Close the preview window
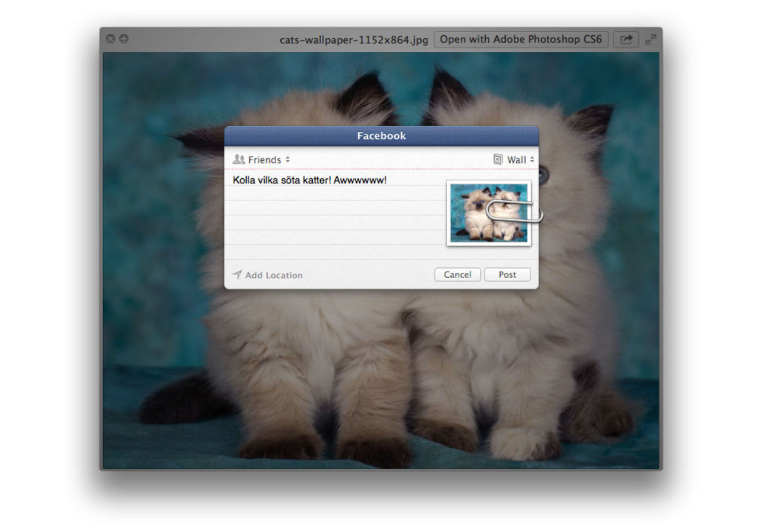 tap(111, 38)
